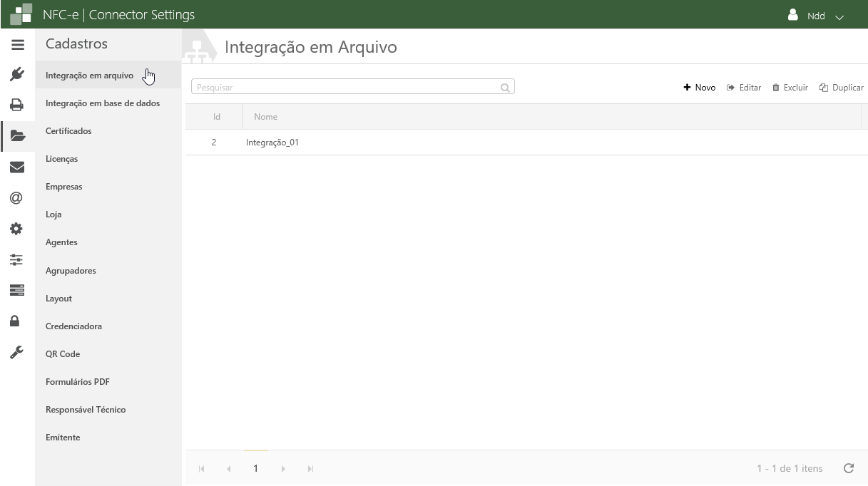Open the printer sidebar icon
This screenshot has height=486, width=868.
click(17, 105)
